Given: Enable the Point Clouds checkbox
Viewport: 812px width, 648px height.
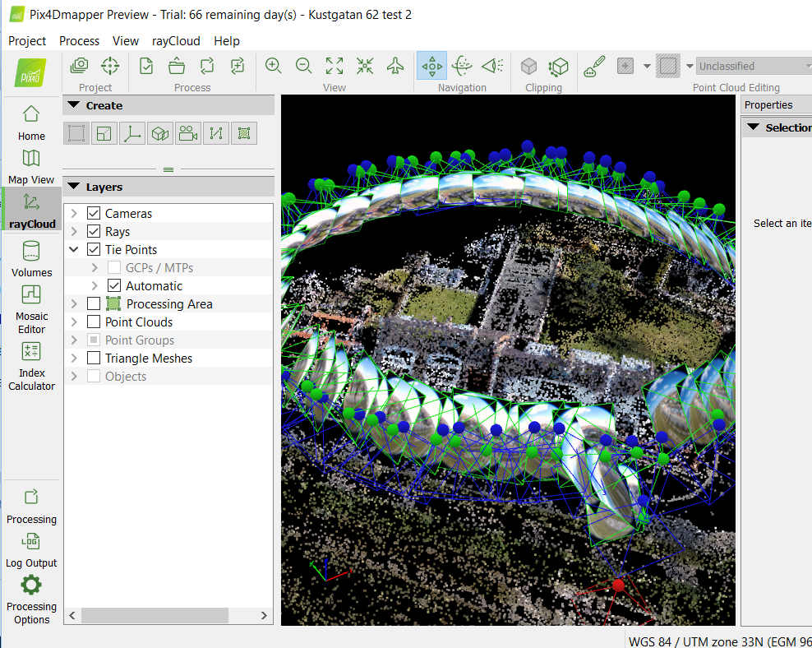Looking at the screenshot, I should [94, 322].
